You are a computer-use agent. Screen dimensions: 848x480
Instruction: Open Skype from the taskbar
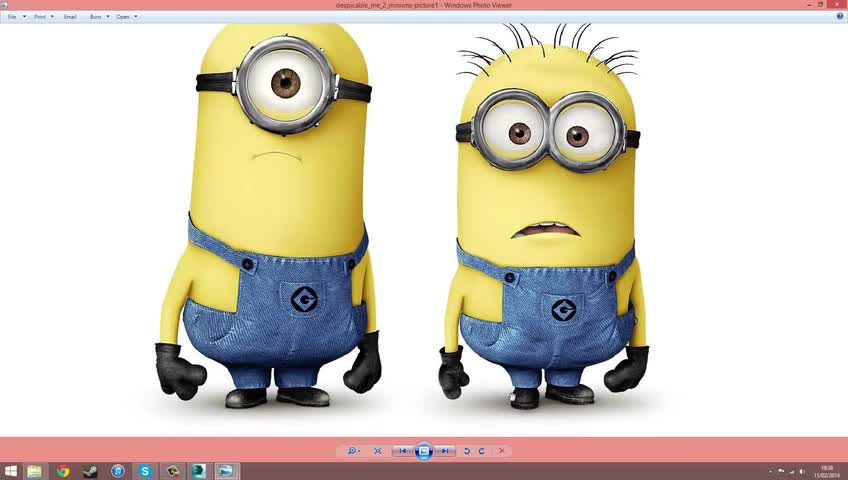pos(145,471)
